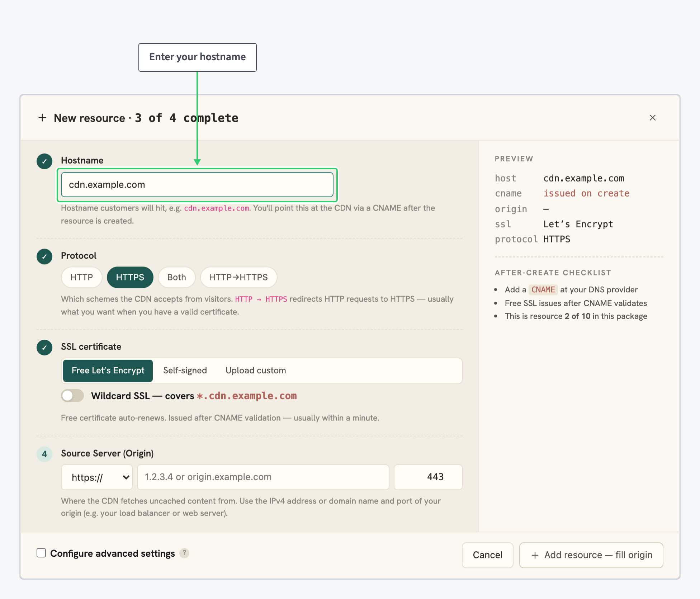Click the '3 of 4 complete' progress text
The width and height of the screenshot is (700, 599).
click(186, 118)
